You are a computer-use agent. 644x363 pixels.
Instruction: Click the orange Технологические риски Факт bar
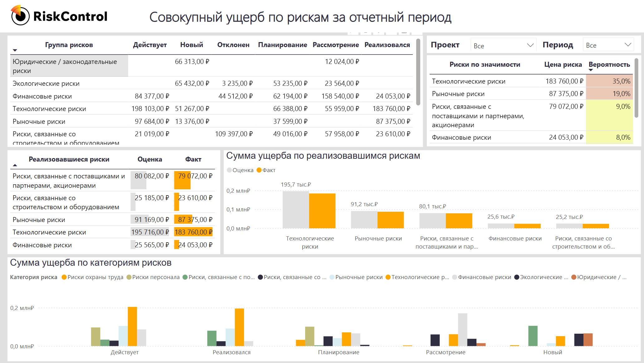(322, 211)
